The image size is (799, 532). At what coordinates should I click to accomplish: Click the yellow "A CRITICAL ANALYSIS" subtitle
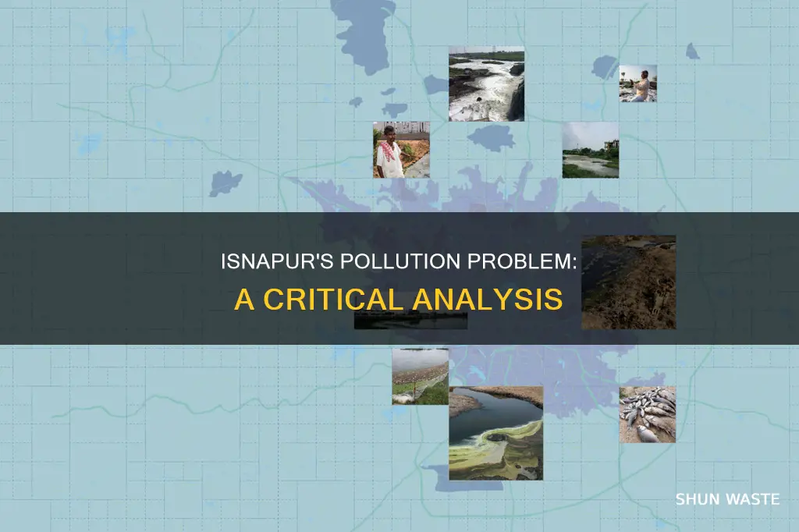[399, 300]
